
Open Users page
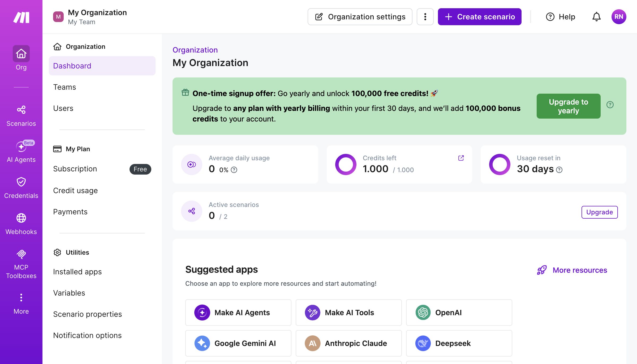pos(102,108)
